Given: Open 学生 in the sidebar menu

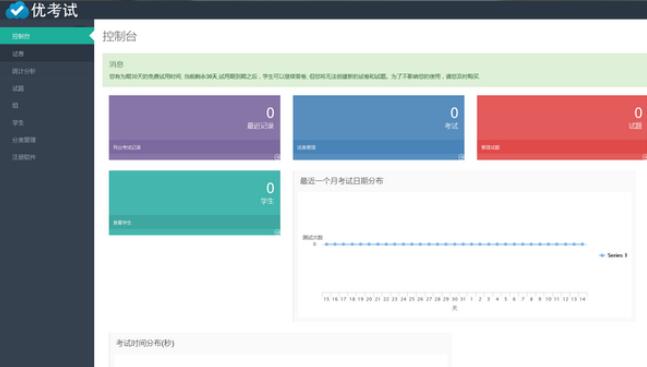Looking at the screenshot, I should point(47,123).
